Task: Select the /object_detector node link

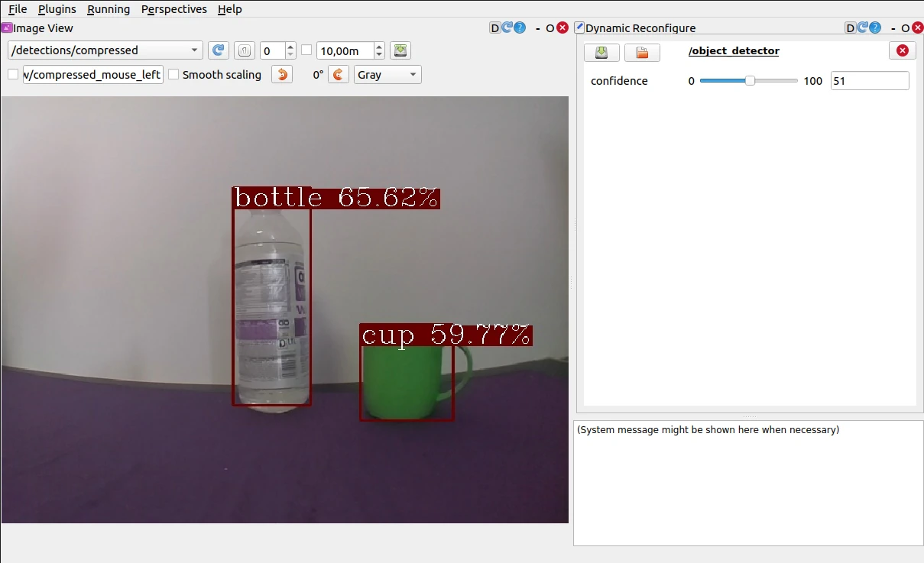Action: pos(734,51)
